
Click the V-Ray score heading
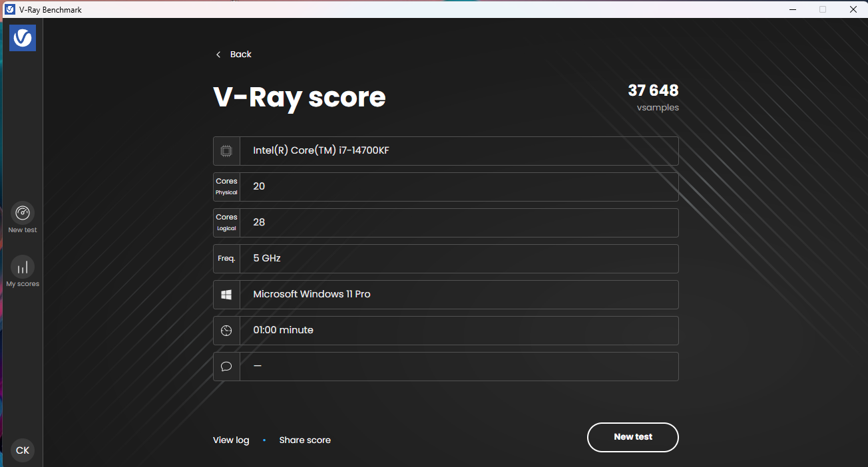(x=300, y=97)
